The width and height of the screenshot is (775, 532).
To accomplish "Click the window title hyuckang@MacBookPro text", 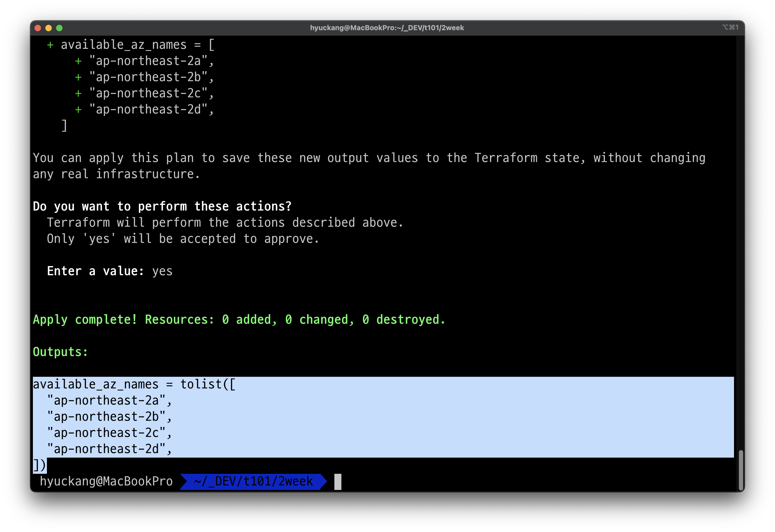I will [387, 28].
